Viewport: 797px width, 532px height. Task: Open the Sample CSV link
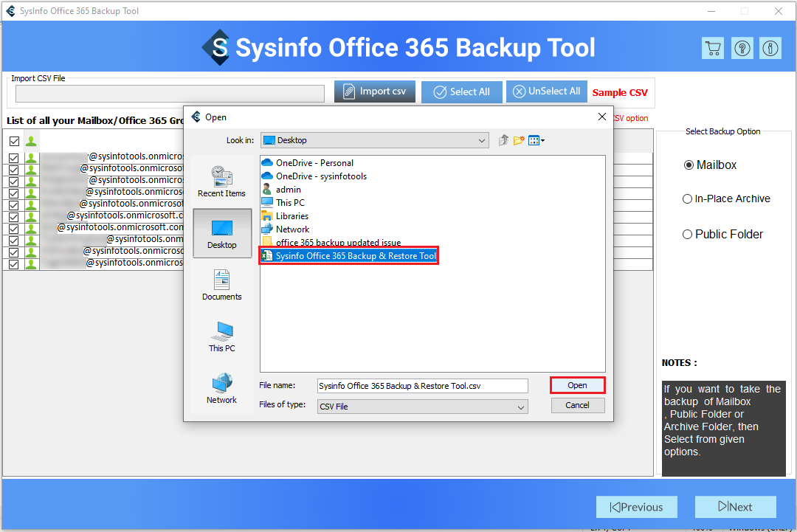tap(620, 92)
